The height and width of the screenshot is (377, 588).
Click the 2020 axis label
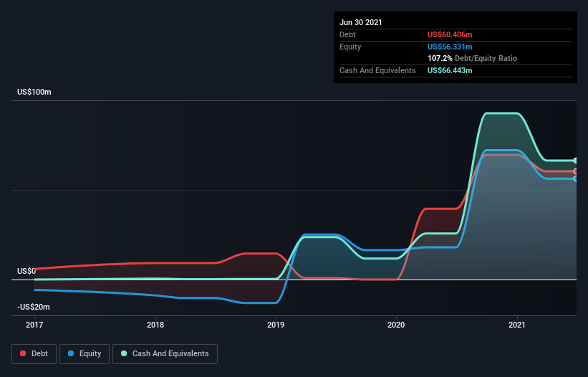click(x=396, y=325)
